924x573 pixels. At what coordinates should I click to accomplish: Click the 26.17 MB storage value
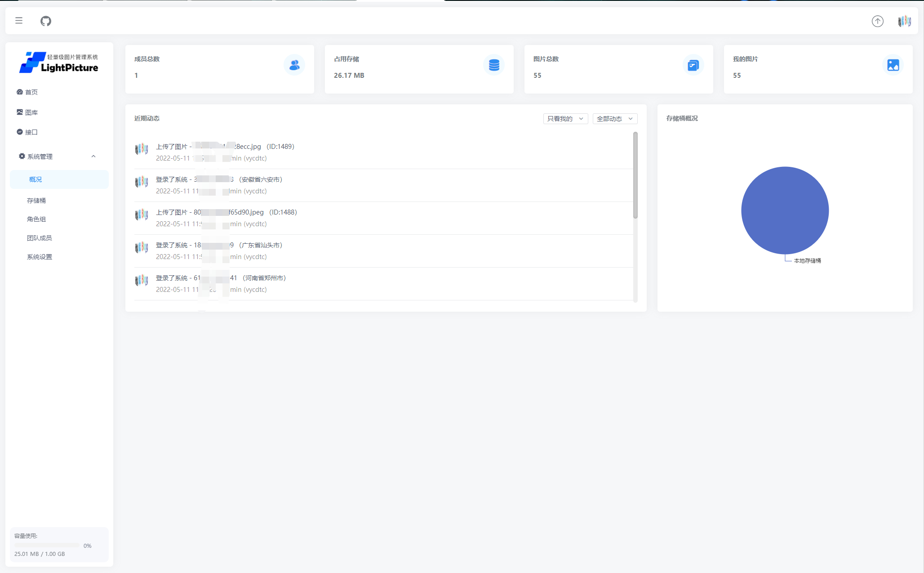[349, 76]
